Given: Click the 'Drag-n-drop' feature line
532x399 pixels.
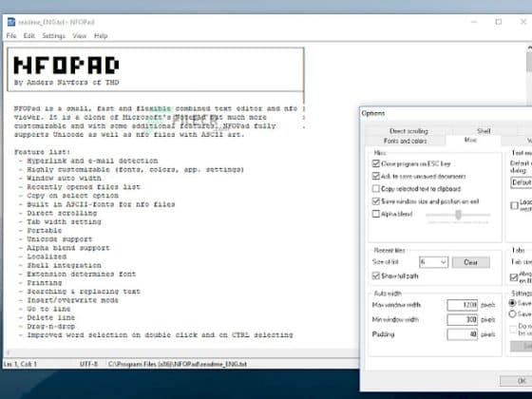Looking at the screenshot, I should pos(51,327).
